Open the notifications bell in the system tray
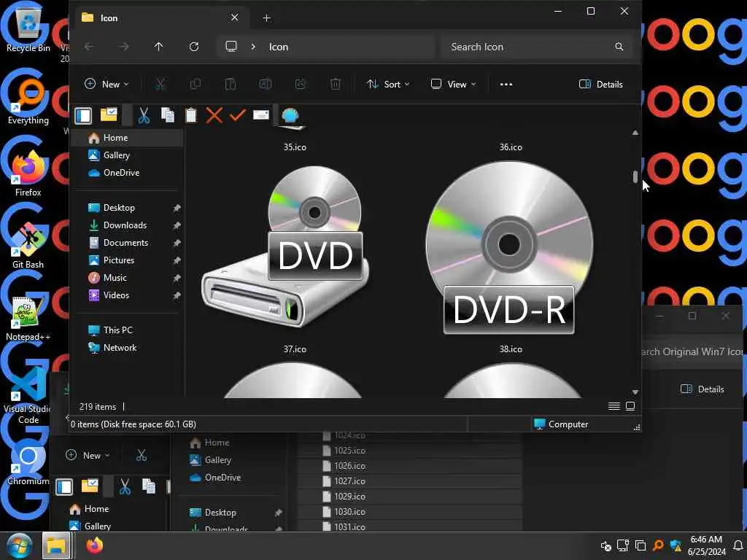The width and height of the screenshot is (747, 560). (x=738, y=545)
